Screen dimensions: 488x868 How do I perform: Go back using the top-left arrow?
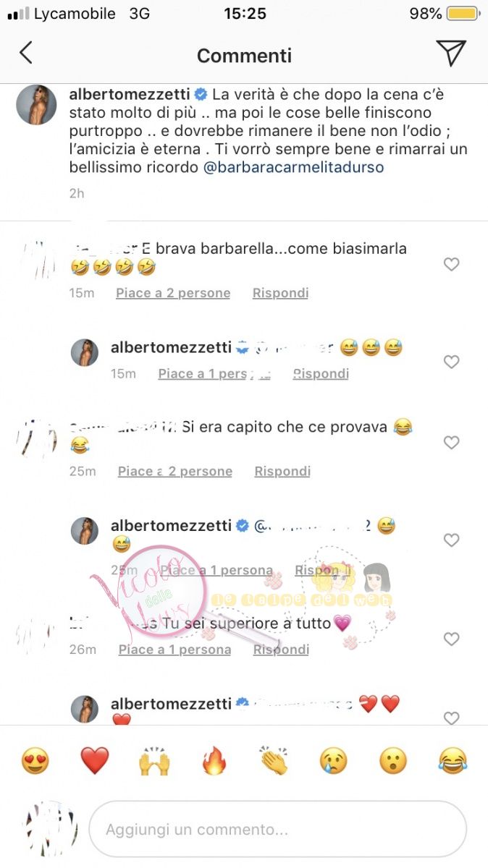(25, 53)
